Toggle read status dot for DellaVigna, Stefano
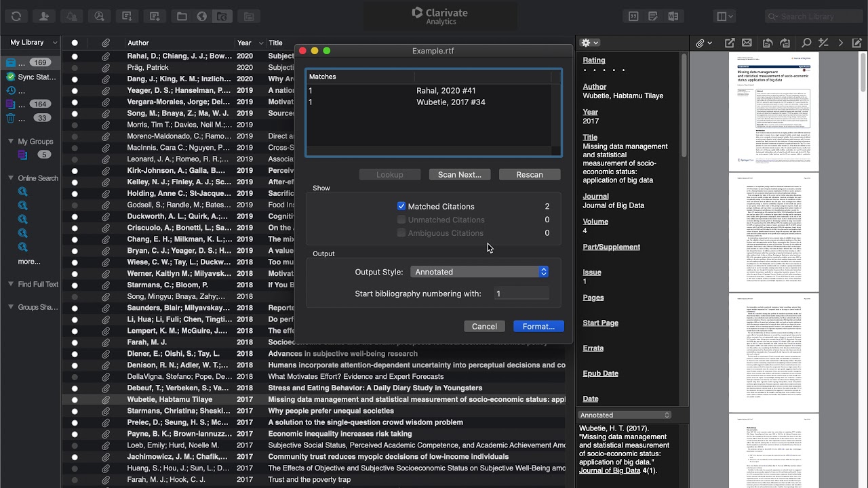Image resolution: width=868 pixels, height=488 pixels. (75, 376)
